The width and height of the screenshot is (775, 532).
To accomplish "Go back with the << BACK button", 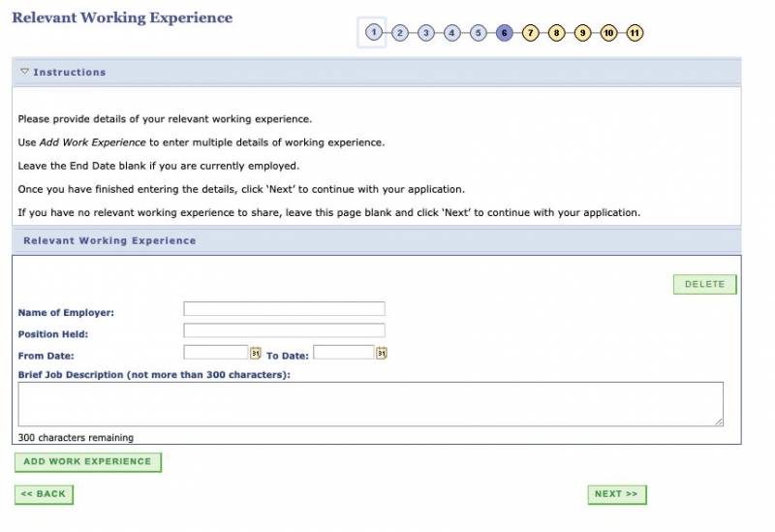I will point(44,494).
